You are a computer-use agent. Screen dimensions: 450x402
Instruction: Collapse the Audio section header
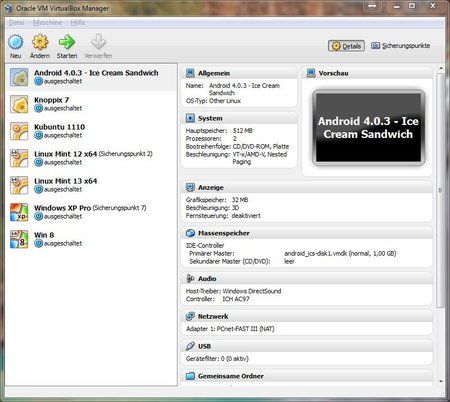pos(307,279)
